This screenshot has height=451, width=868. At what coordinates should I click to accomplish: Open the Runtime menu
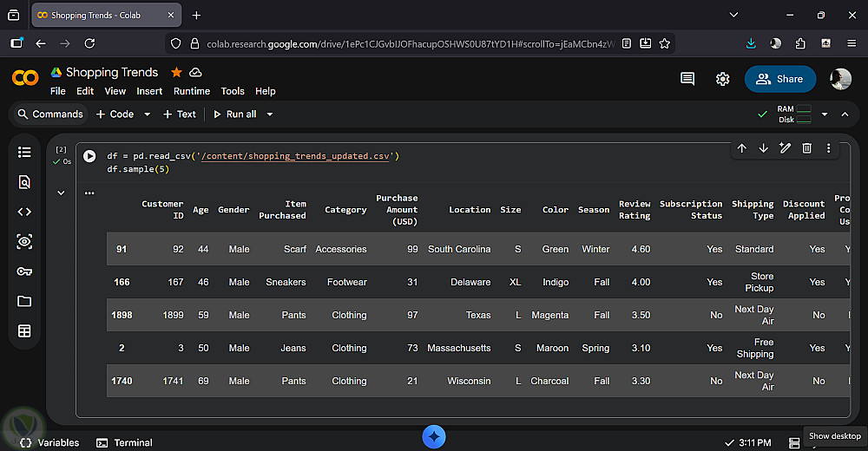[x=191, y=91]
